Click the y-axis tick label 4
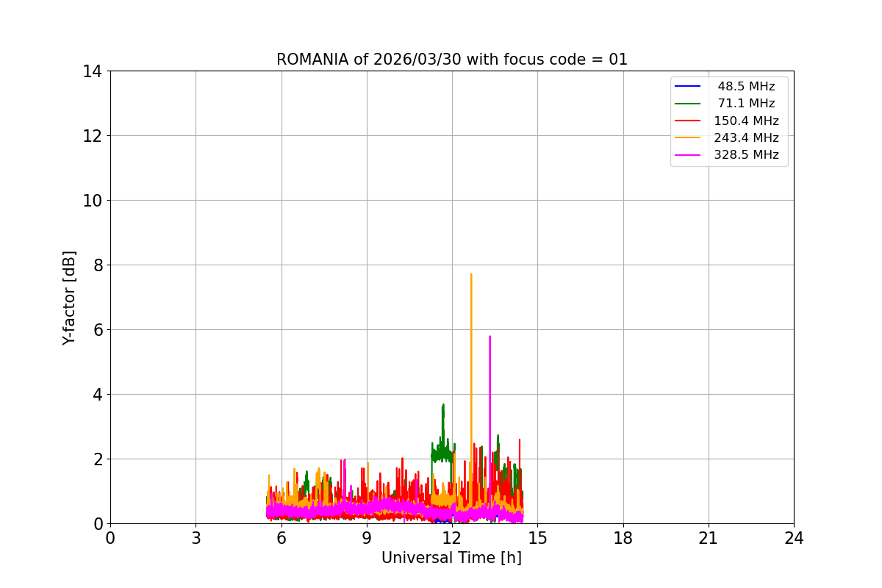The width and height of the screenshot is (882, 588). coord(98,395)
